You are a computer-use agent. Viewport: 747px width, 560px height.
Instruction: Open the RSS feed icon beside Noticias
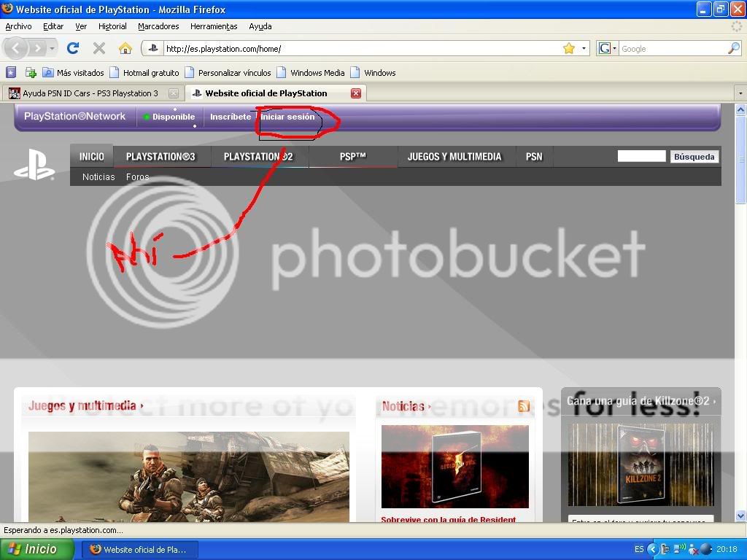(524, 406)
